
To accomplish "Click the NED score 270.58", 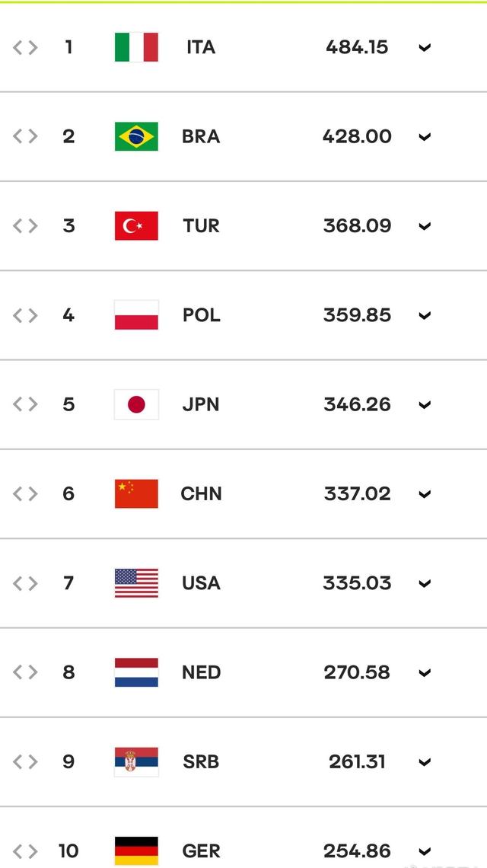I will [x=357, y=672].
